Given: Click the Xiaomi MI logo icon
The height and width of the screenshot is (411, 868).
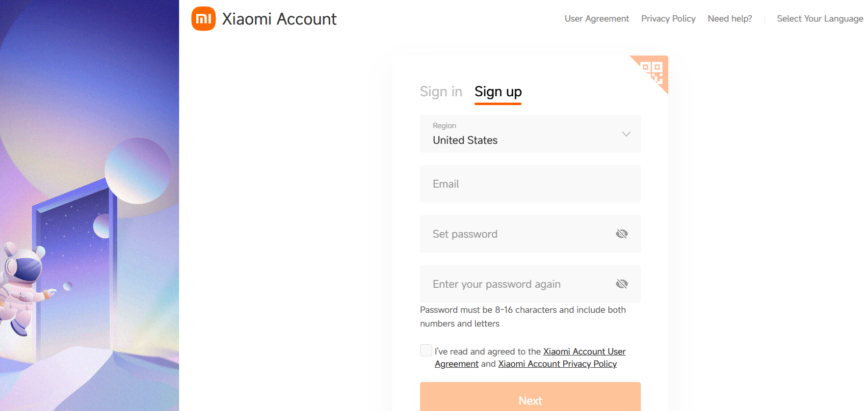Looking at the screenshot, I should 203,19.
